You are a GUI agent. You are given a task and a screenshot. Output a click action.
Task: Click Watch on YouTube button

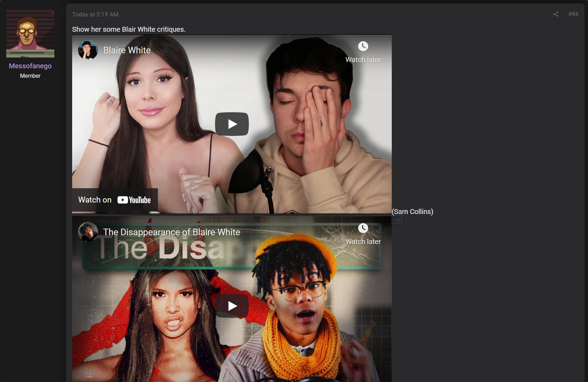pyautogui.click(x=115, y=200)
